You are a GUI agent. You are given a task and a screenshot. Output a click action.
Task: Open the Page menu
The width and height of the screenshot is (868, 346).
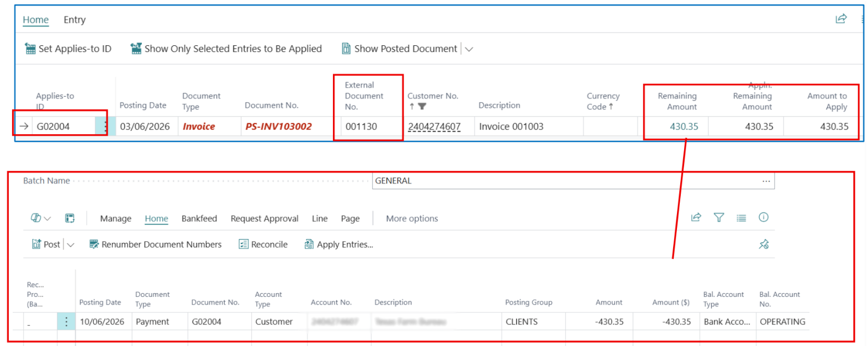pyautogui.click(x=350, y=219)
